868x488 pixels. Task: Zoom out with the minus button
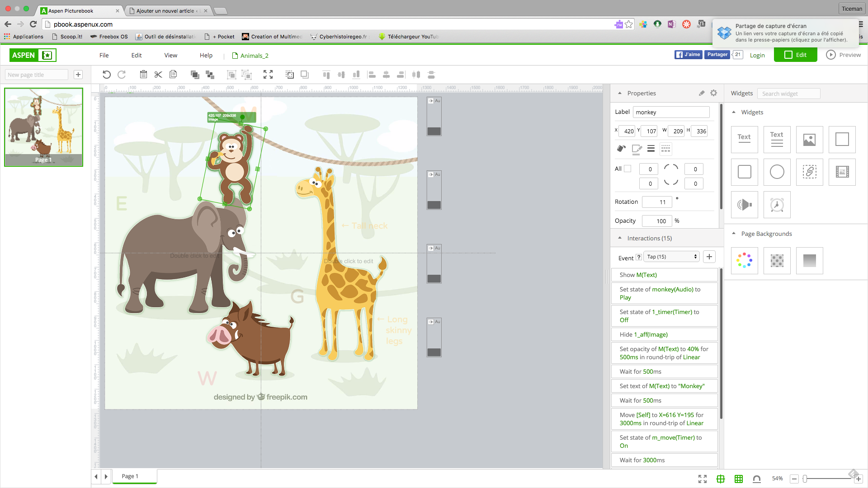point(794,479)
